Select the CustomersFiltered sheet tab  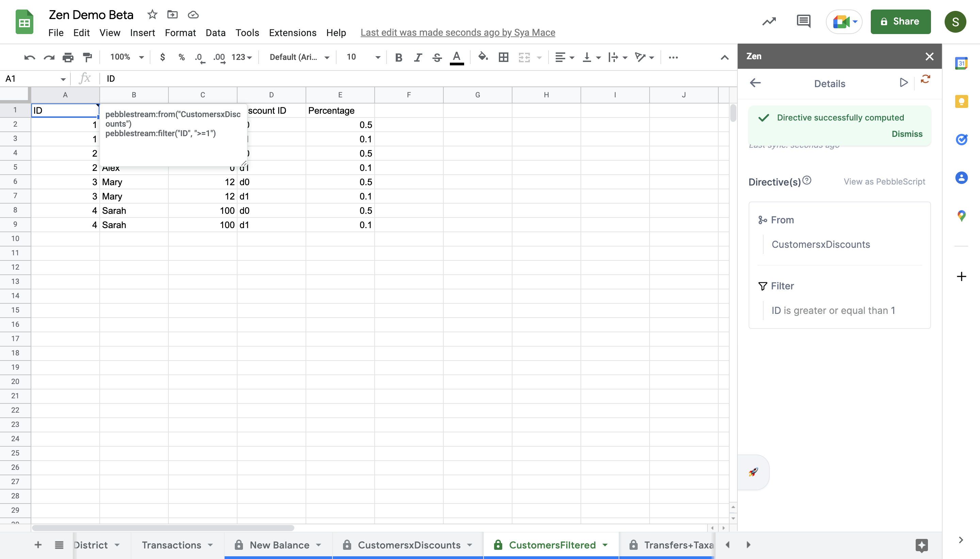(x=552, y=545)
